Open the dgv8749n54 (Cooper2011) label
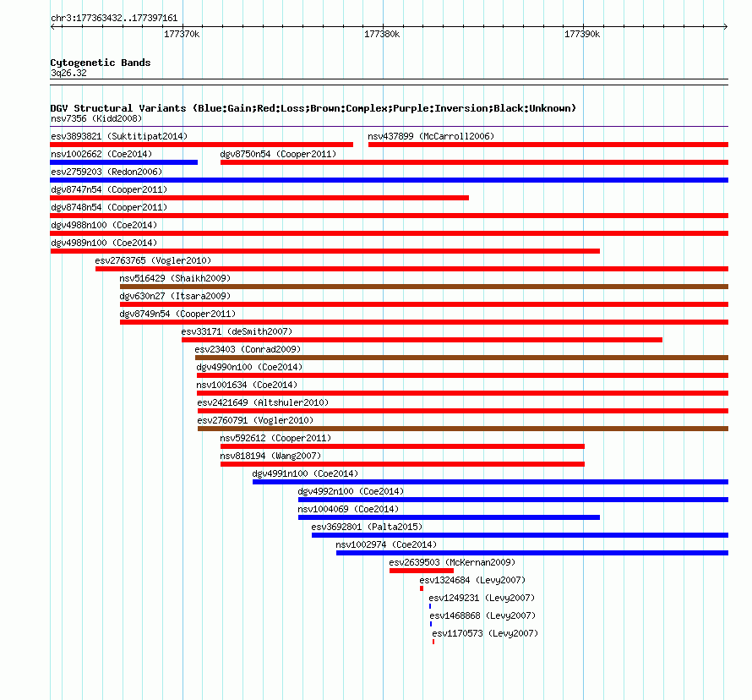Viewport: 752px width, 700px height. (x=177, y=314)
